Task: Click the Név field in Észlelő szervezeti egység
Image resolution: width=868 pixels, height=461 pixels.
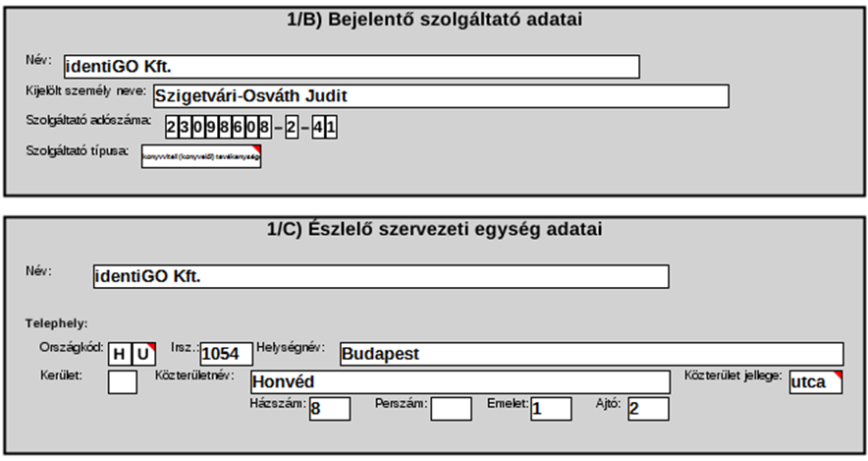Action: 379,276
